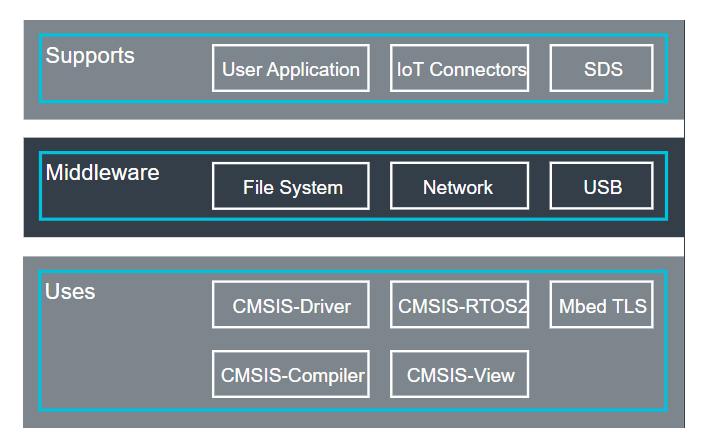Open the Mbed TLS box

pos(602,305)
